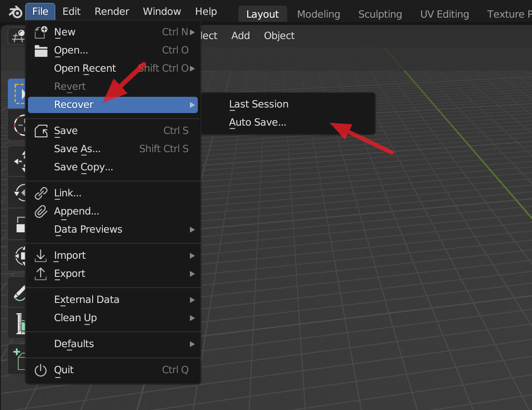The image size is (532, 410).
Task: Open the viewport Object menu
Action: click(x=279, y=36)
